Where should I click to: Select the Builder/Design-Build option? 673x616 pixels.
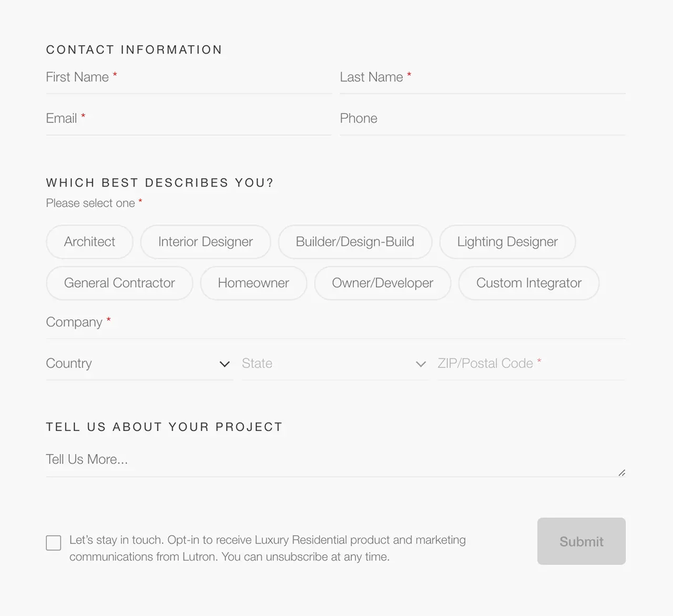coord(355,242)
